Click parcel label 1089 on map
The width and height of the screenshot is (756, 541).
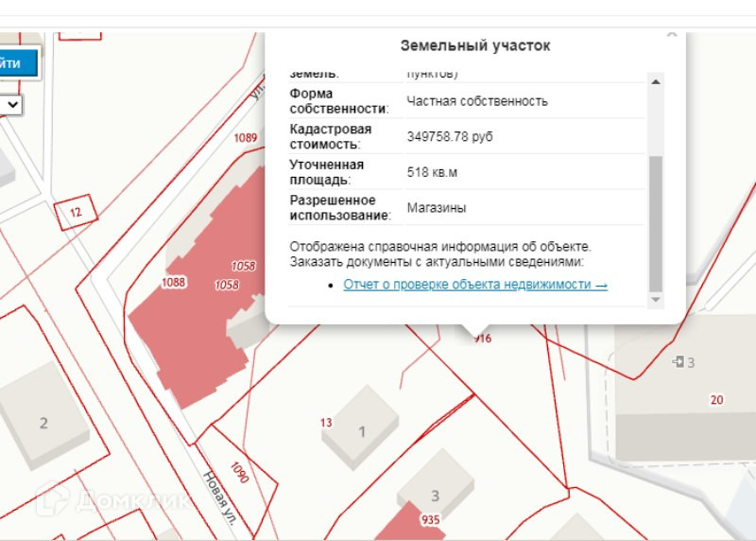point(246,138)
